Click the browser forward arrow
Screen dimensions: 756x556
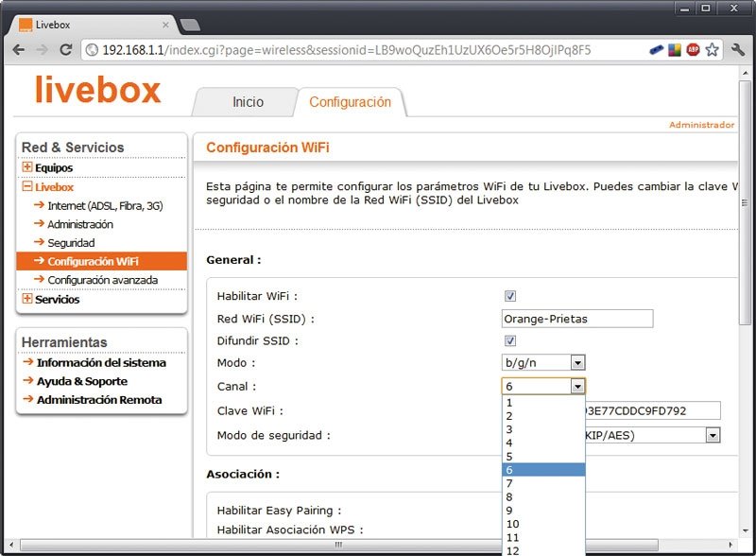point(43,50)
